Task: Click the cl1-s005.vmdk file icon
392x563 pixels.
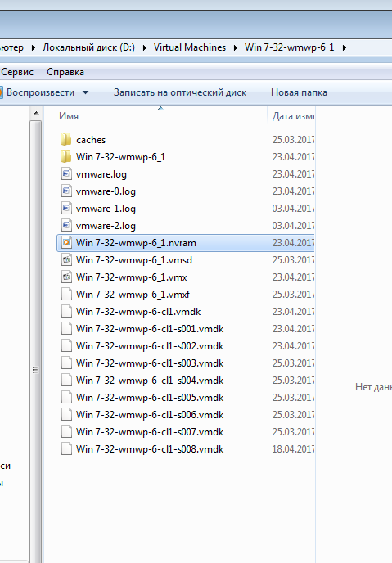Action: point(66,398)
